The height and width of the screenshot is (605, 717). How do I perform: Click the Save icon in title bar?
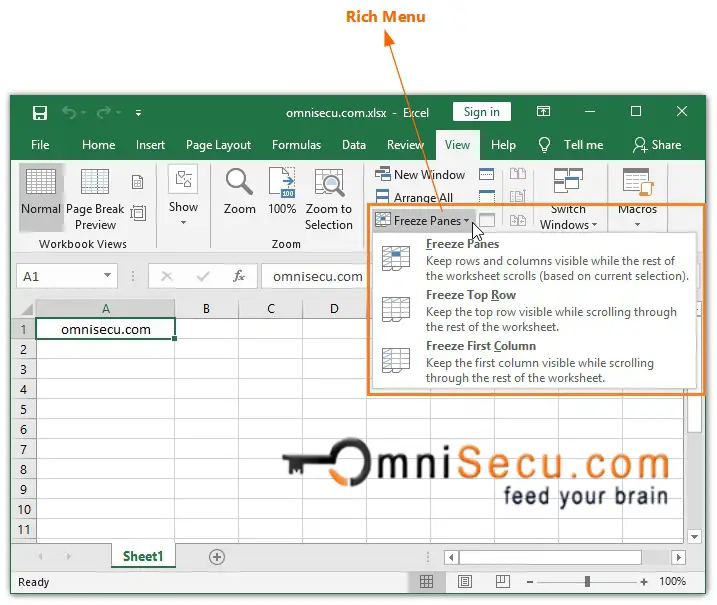click(40, 112)
